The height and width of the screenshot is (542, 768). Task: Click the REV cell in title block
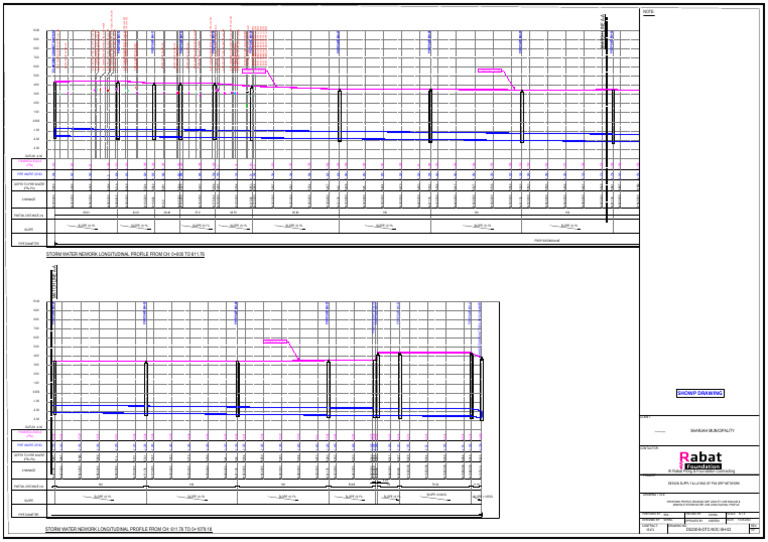click(754, 528)
